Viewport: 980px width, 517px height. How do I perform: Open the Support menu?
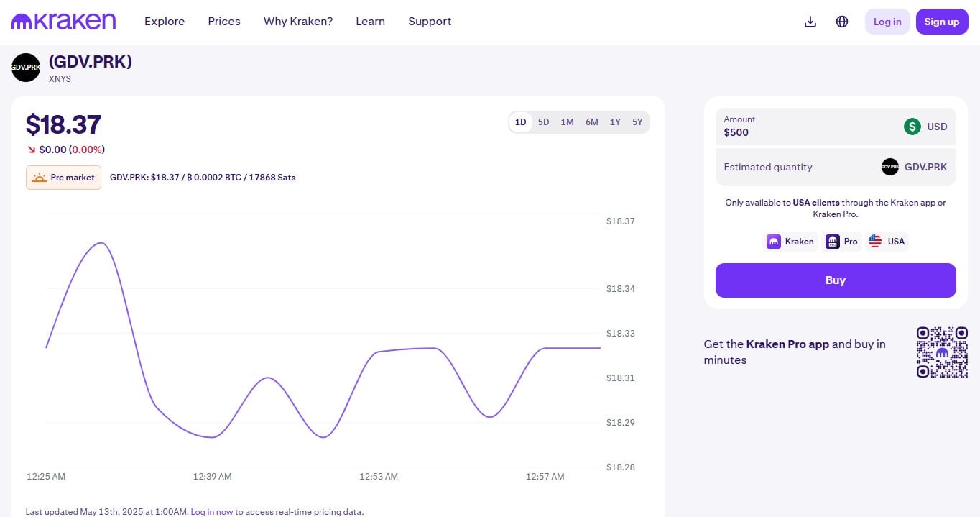pos(430,22)
